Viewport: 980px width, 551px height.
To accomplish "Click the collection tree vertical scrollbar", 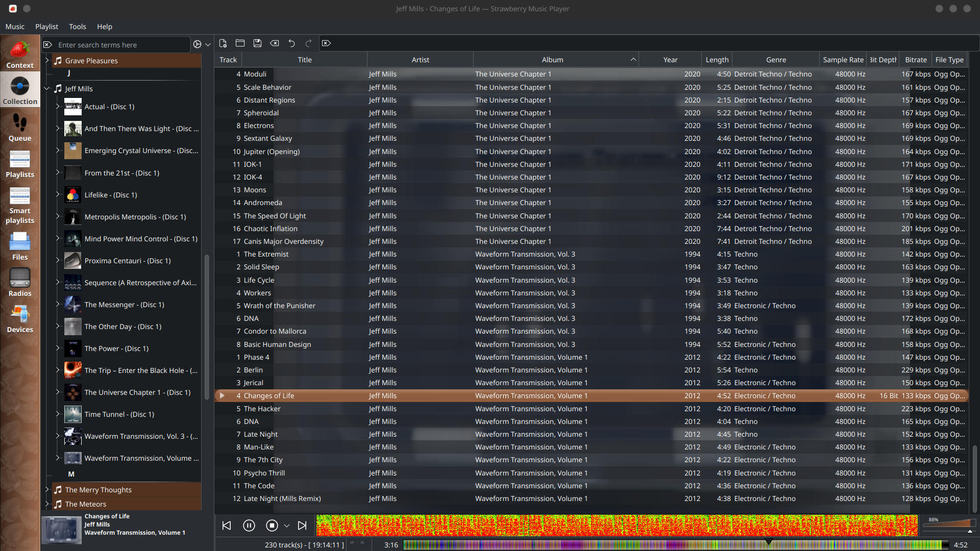I will pyautogui.click(x=207, y=327).
